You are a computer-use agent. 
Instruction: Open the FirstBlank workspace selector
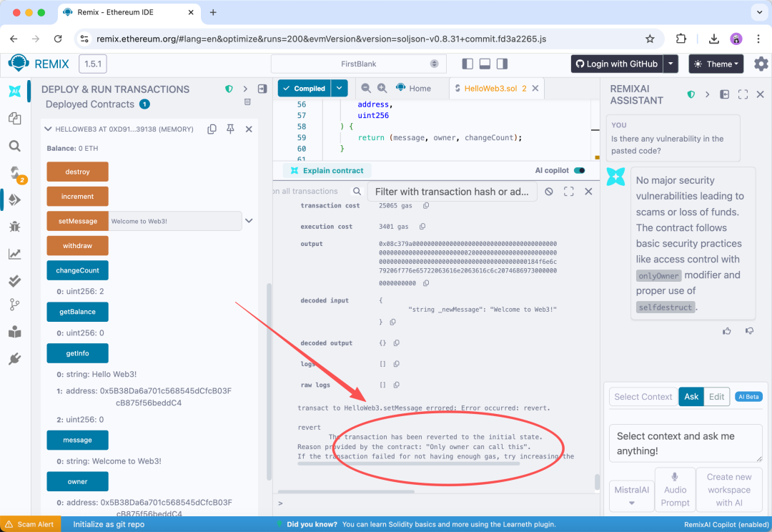point(358,64)
